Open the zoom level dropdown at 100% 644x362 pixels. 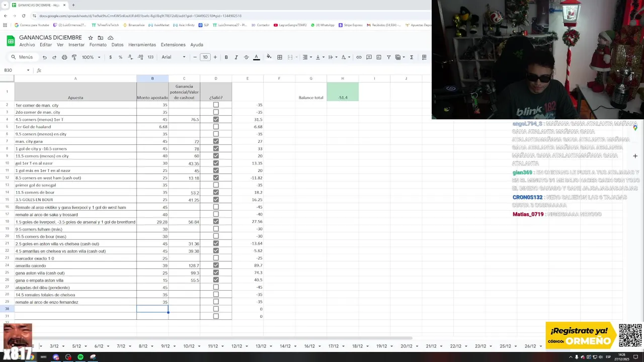coord(91,57)
